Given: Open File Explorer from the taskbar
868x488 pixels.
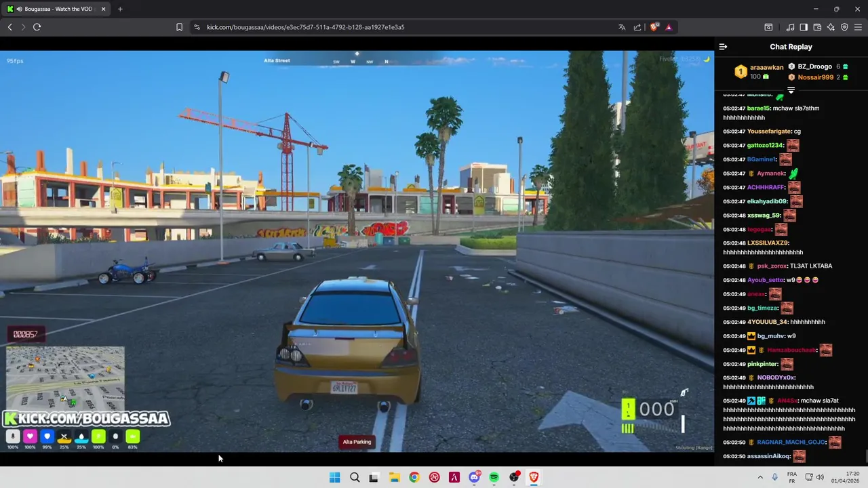Looking at the screenshot, I should pyautogui.click(x=394, y=477).
